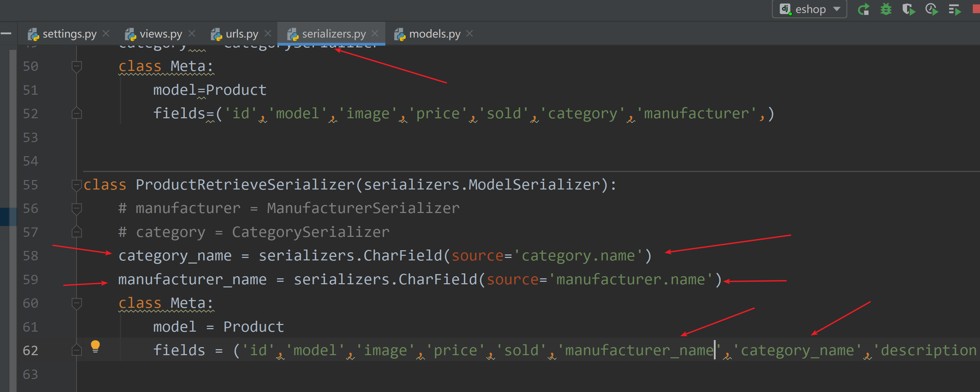
Task: Click the '# manufacturer = ManufacturerSerializer' comment
Action: tap(289, 208)
